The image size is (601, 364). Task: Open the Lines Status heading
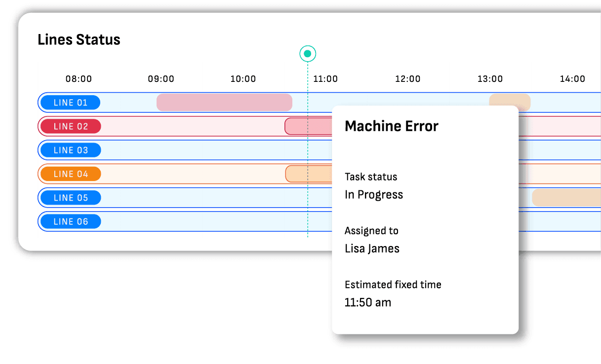(79, 39)
